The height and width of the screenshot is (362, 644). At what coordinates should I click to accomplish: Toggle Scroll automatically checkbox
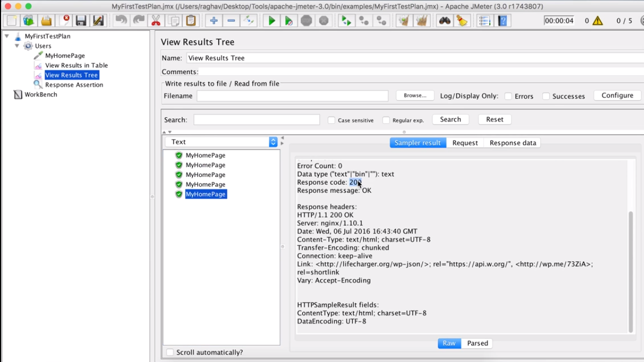(170, 352)
